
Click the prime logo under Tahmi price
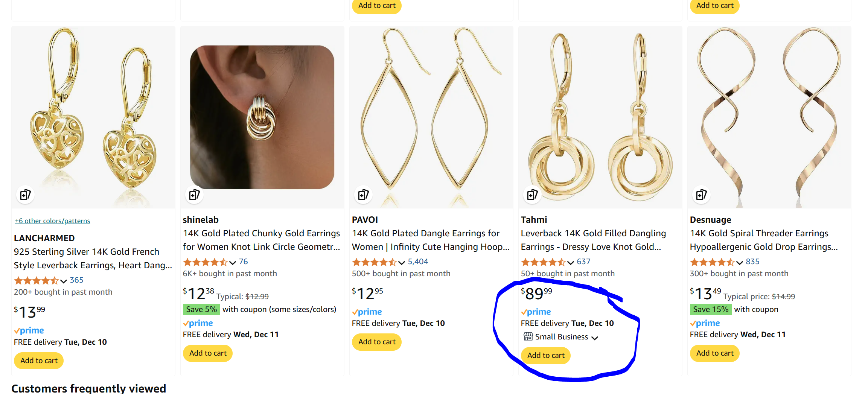[536, 312]
